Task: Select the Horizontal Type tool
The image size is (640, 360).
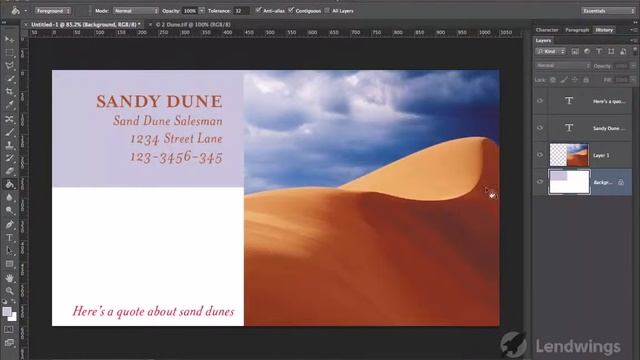Action: 9,238
